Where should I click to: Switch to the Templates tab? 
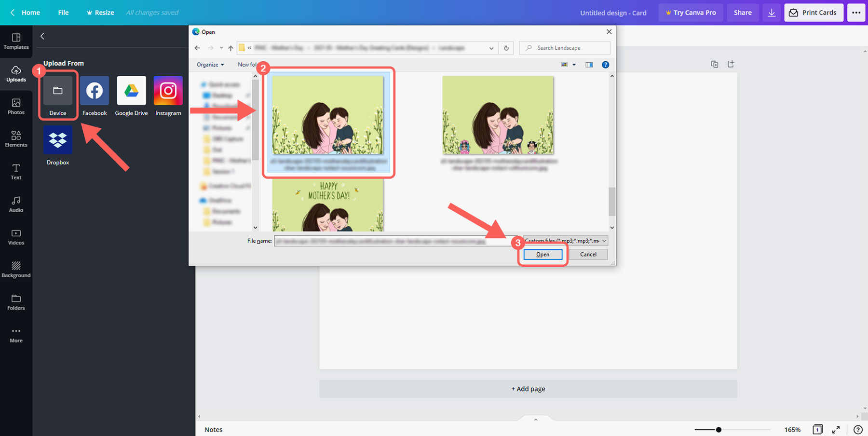pos(16,41)
